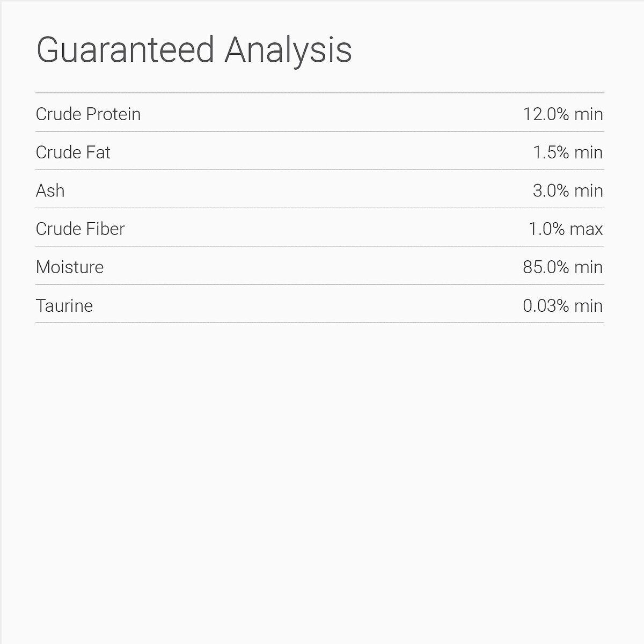Select the Moisture row label
This screenshot has height=644, width=644.
[70, 267]
